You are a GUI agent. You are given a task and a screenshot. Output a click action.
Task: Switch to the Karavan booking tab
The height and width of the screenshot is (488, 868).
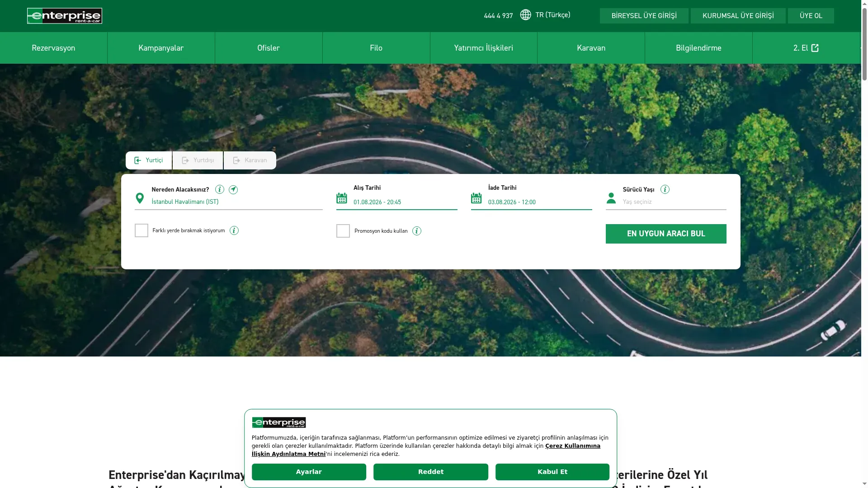250,160
